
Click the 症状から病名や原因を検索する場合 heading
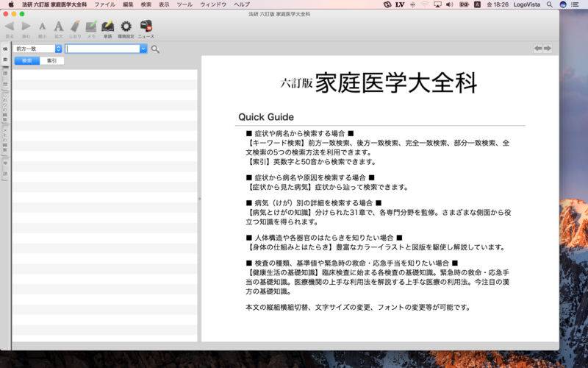tap(310, 177)
